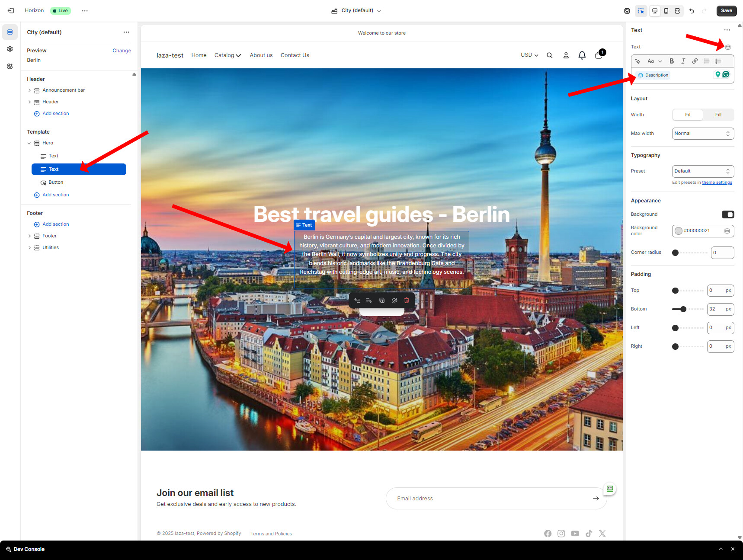Click the exit editor icon
743x560 pixels.
coord(11,11)
